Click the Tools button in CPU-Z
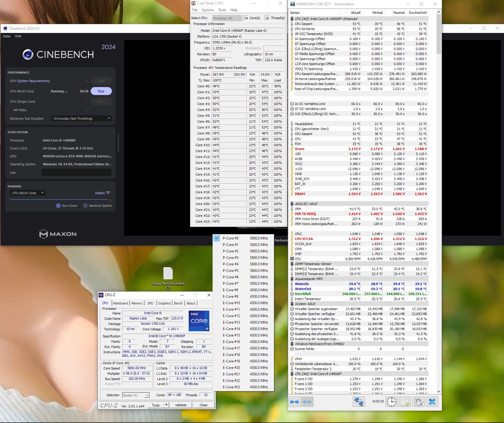 (156, 405)
